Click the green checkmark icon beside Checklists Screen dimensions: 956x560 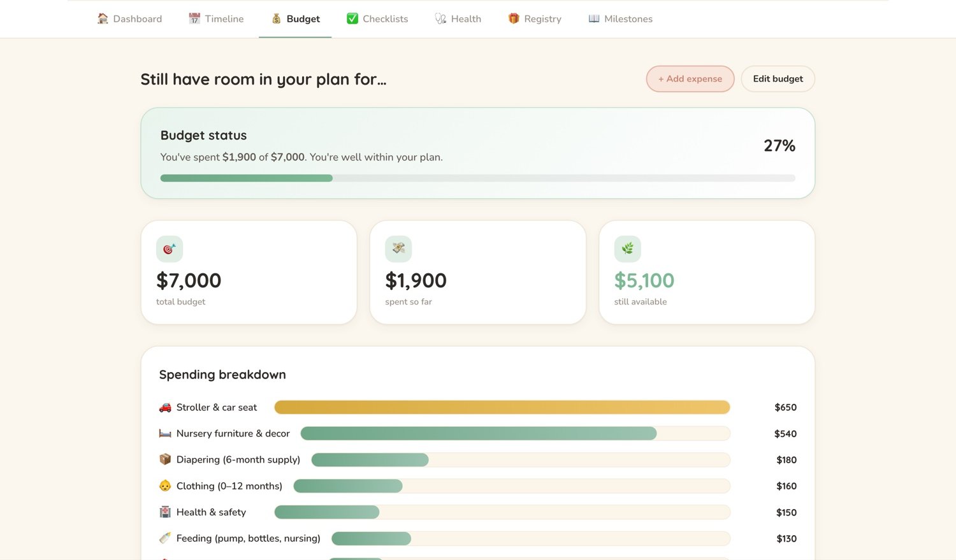(x=352, y=19)
